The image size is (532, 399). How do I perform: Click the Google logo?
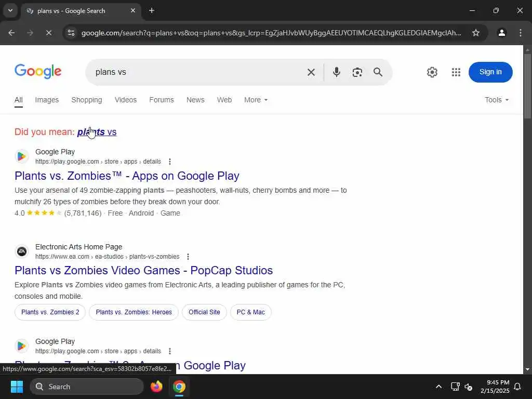click(x=38, y=71)
